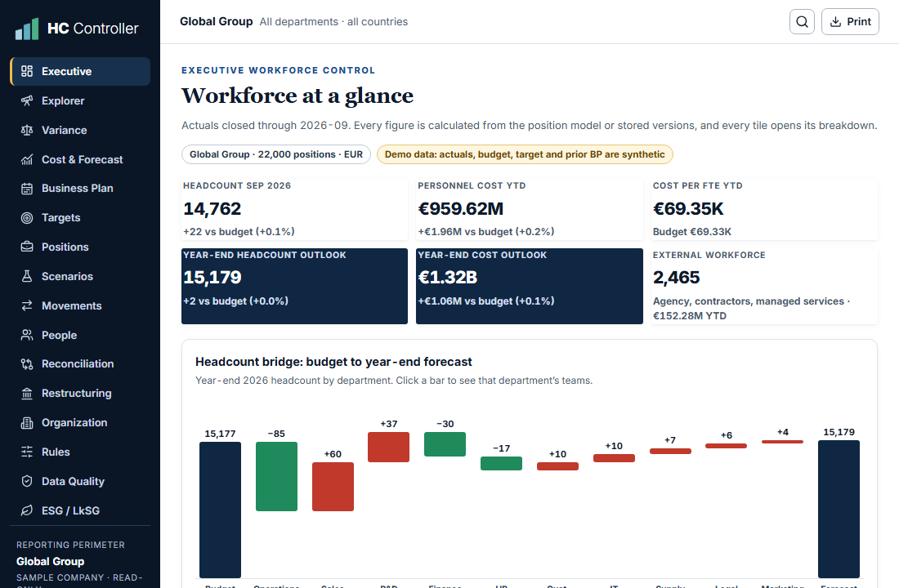Click the Business Plan calendar icon

27,189
